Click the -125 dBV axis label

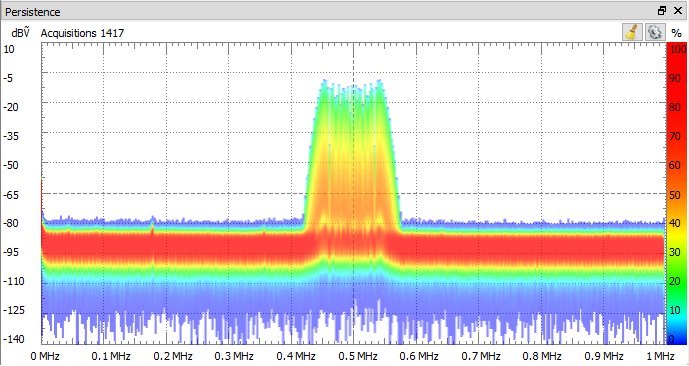pyautogui.click(x=14, y=310)
